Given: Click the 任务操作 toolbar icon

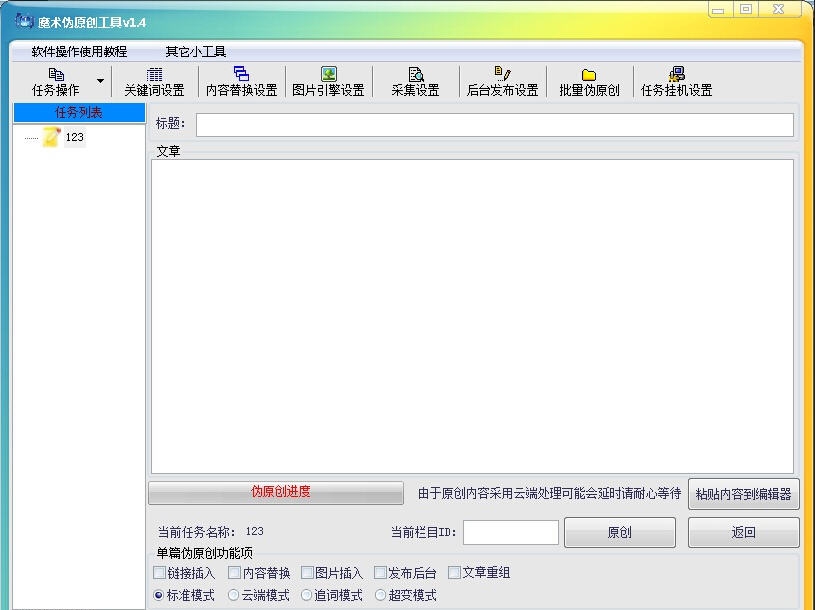Looking at the screenshot, I should (x=56, y=75).
